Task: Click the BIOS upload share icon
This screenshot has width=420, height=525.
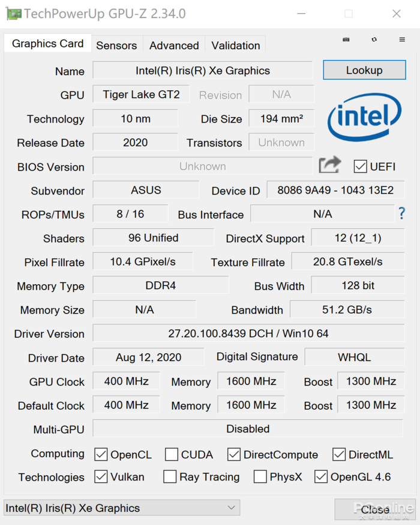Action: [x=329, y=165]
